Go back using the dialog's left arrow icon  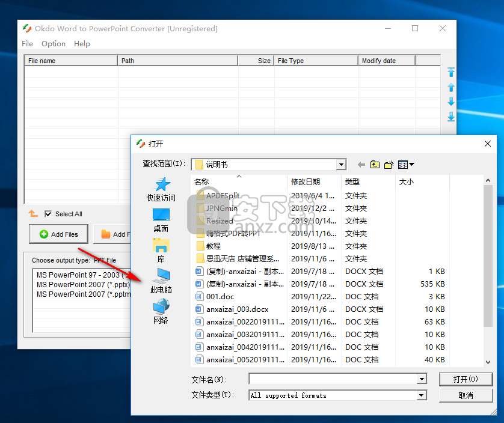(361, 165)
